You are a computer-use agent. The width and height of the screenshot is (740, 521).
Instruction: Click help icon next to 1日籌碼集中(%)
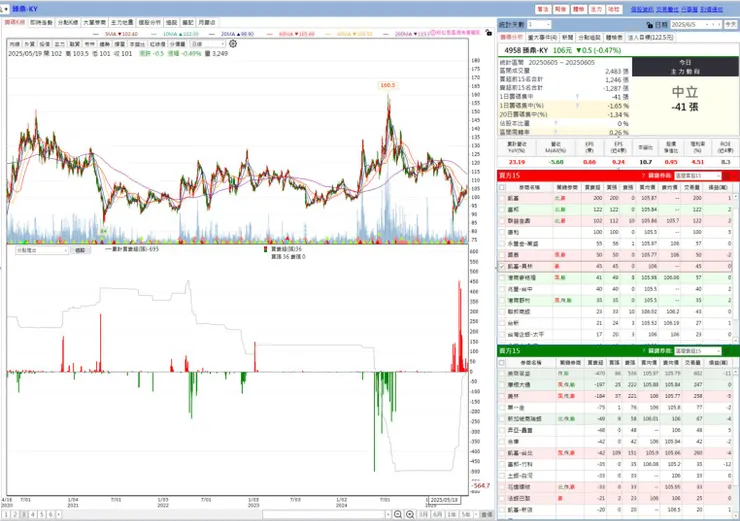tap(577, 106)
